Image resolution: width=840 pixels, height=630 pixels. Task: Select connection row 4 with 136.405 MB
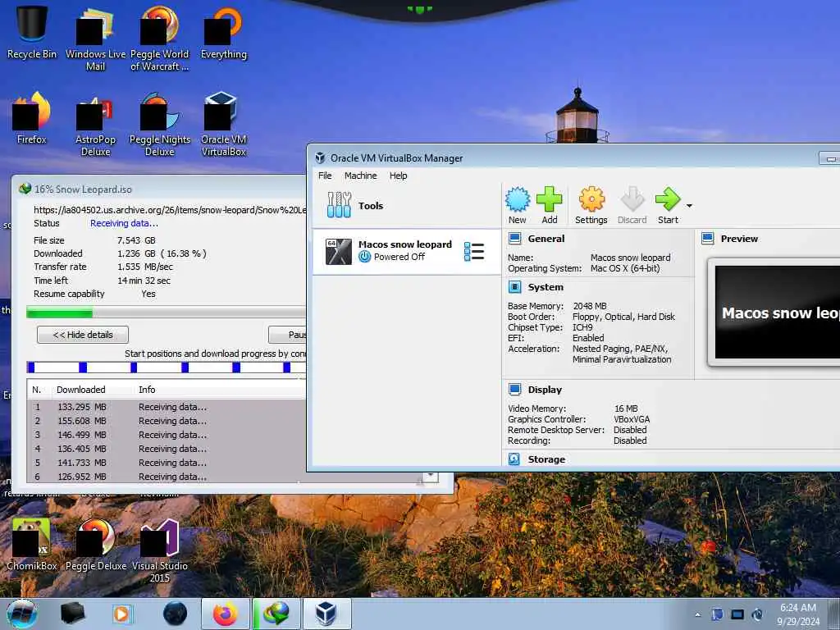click(x=167, y=449)
